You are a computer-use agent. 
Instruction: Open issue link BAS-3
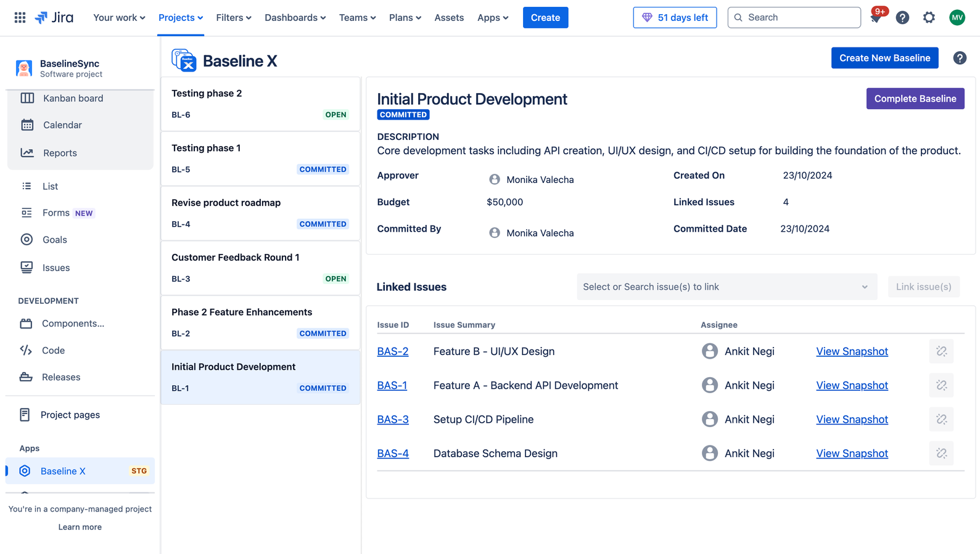(x=393, y=419)
